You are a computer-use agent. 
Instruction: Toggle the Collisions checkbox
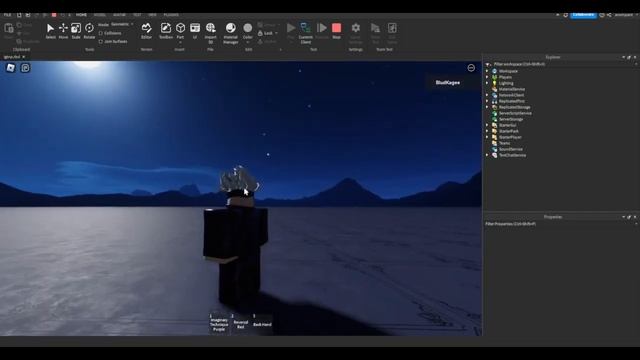[101, 33]
